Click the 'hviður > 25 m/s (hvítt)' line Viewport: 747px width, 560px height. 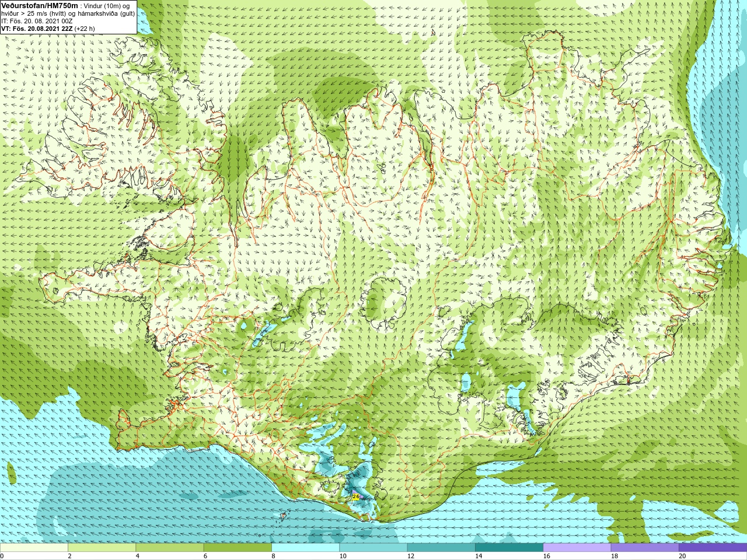coord(34,13)
